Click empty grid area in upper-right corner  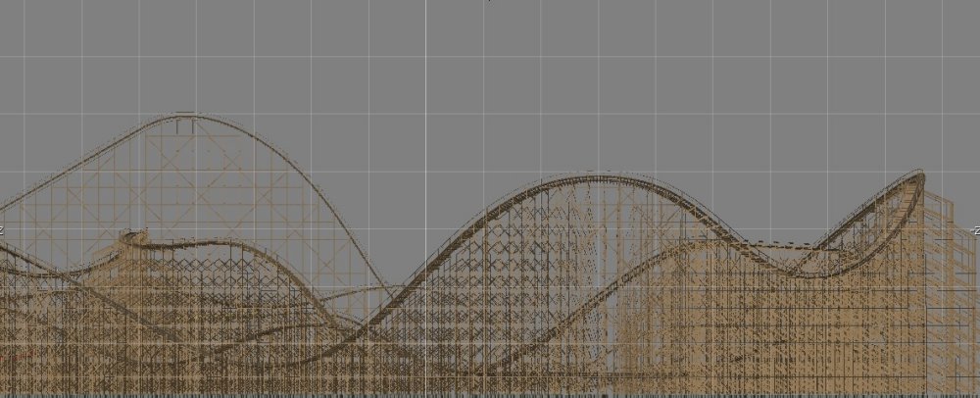882,59
